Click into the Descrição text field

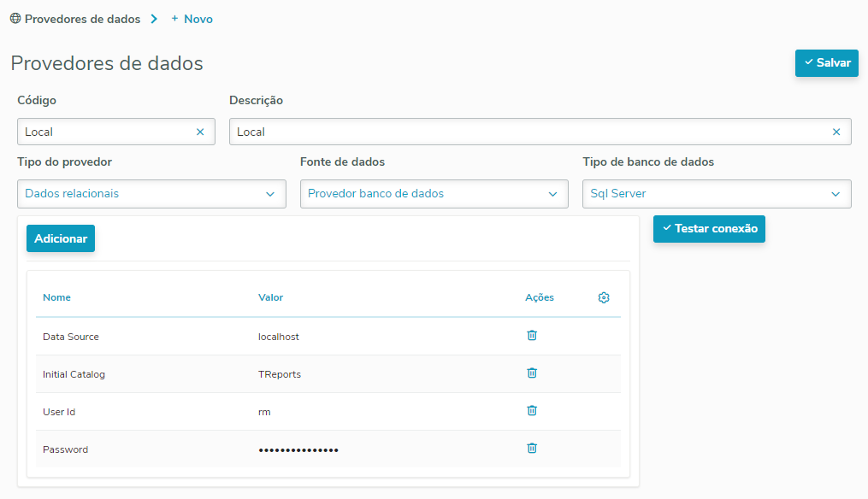tap(530, 132)
